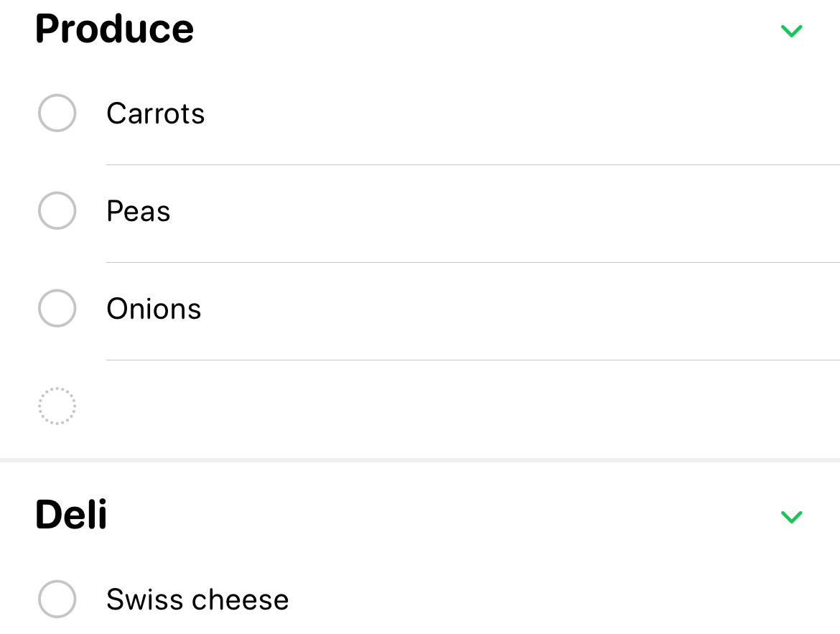This screenshot has height=634, width=840.
Task: Select the Swiss cheese item text
Action: tap(197, 599)
